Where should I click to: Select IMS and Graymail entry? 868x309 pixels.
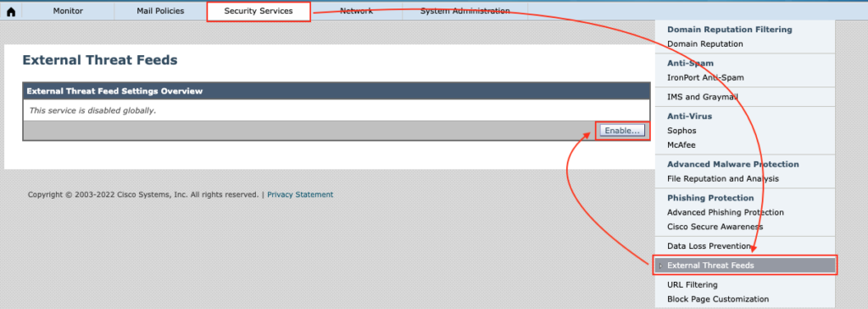click(x=703, y=97)
